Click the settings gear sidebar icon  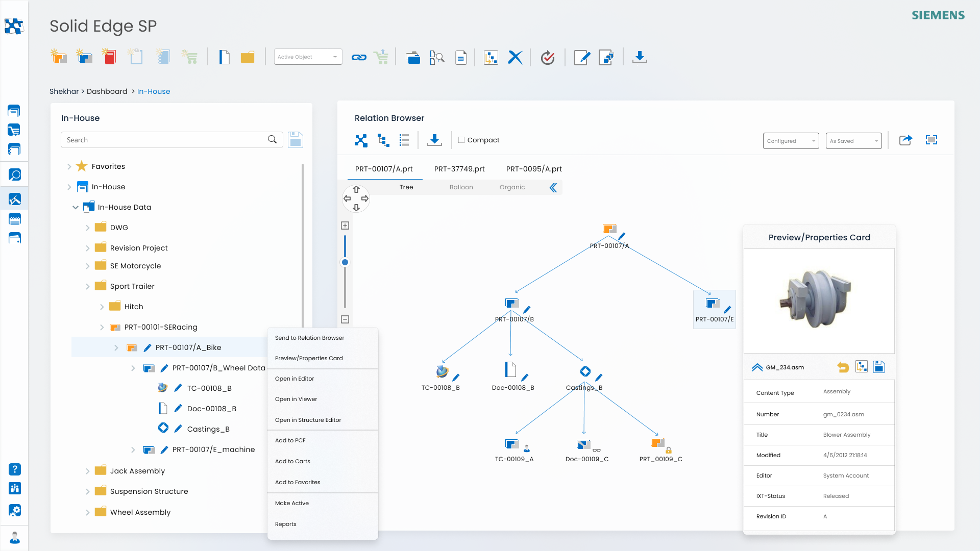tap(15, 510)
